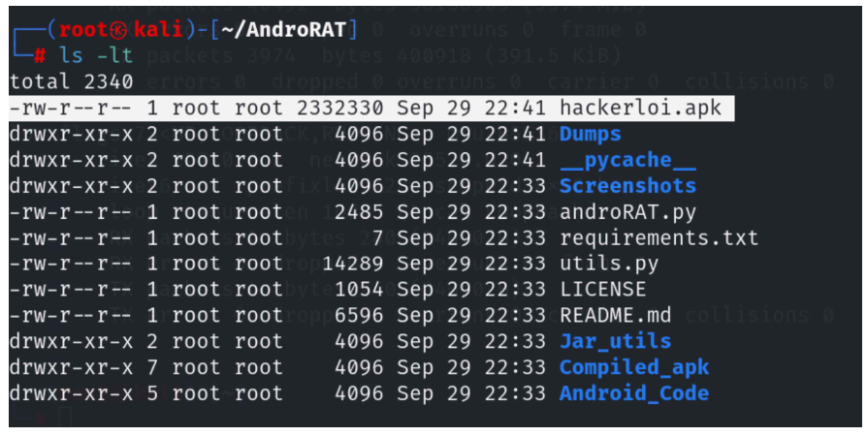This screenshot has height=437, width=868.
Task: Click the requirements.txt file name
Action: tap(659, 237)
